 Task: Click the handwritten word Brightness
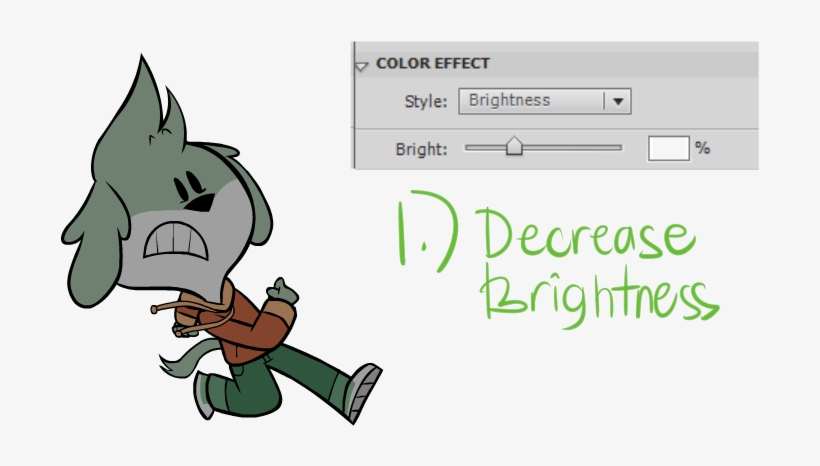[x=598, y=293]
